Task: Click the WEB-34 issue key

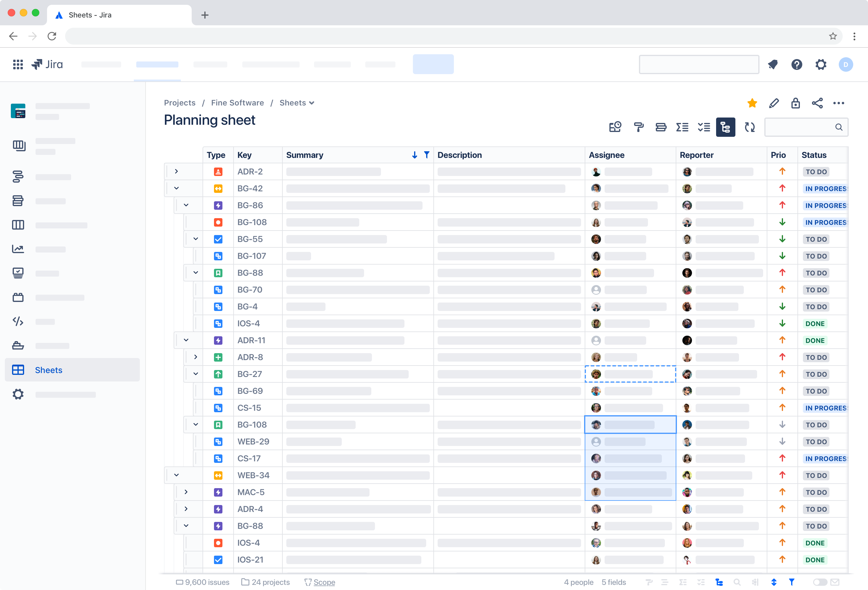Action: (x=253, y=475)
